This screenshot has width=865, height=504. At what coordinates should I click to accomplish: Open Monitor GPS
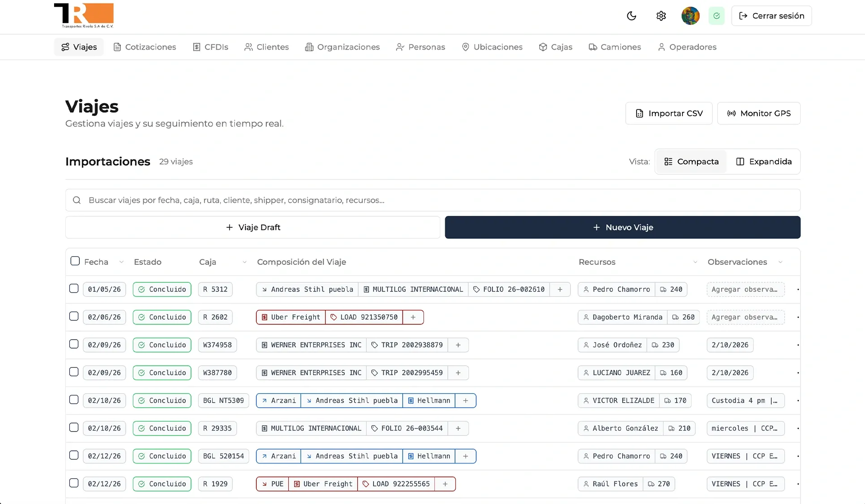click(x=759, y=114)
